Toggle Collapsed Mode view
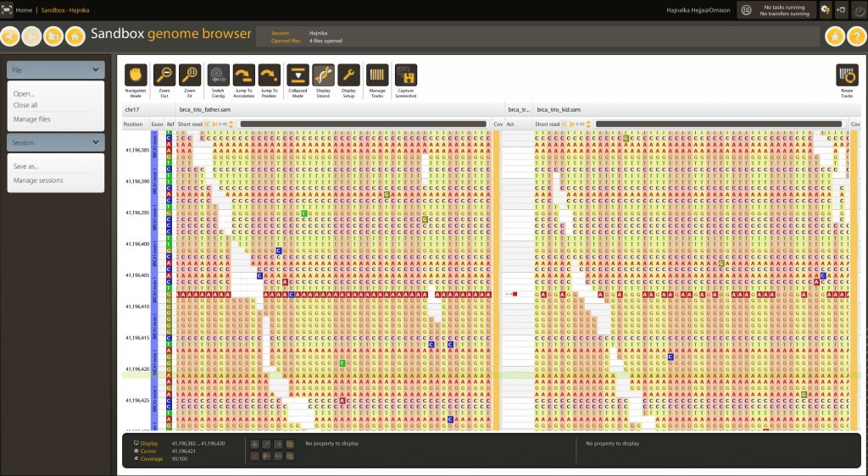This screenshot has width=868, height=476. click(298, 75)
